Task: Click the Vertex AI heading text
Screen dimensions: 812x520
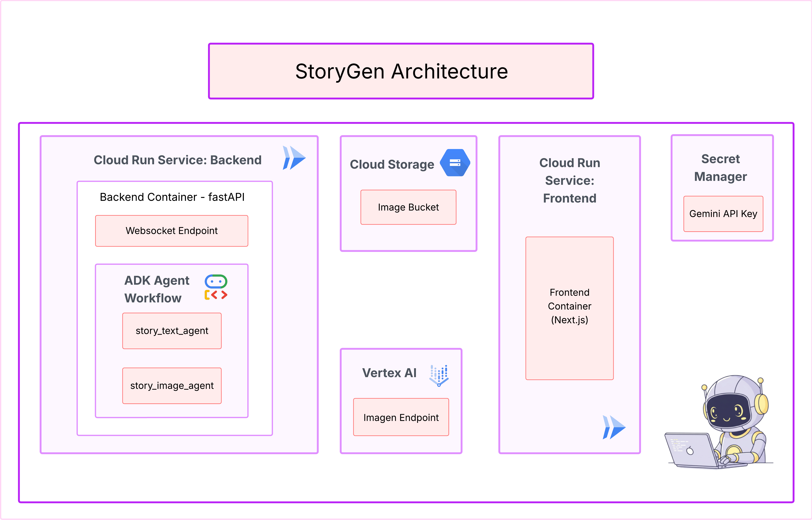Action: coord(389,373)
